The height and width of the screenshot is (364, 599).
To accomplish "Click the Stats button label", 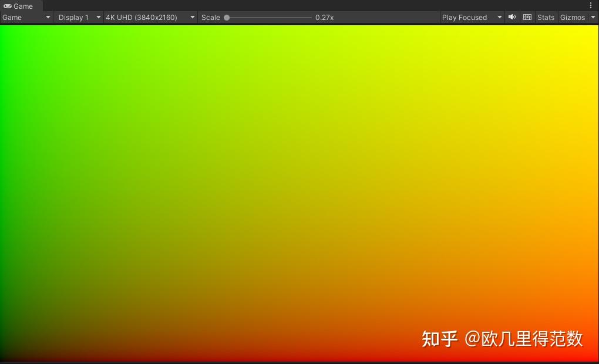I will (x=546, y=17).
